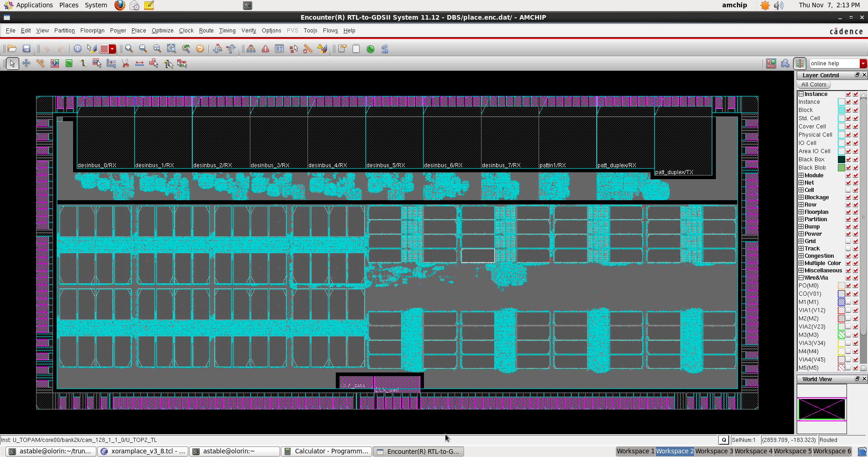Select the ruler tool in second toolbar
Screen dimensions: 868x457
(x=40, y=64)
